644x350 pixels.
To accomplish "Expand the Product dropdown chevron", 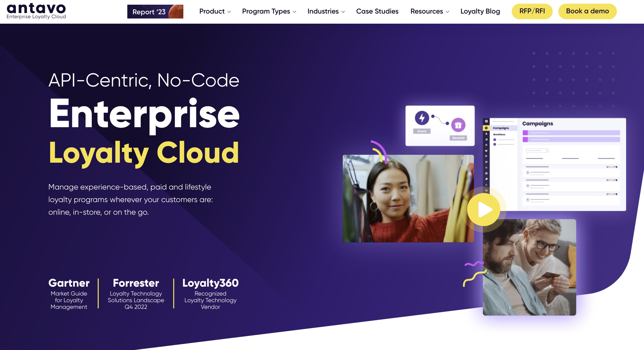I will pyautogui.click(x=229, y=12).
